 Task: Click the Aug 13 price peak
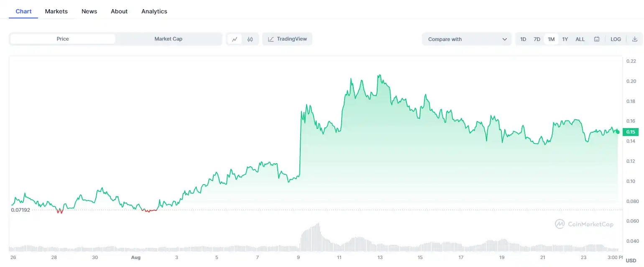coord(379,76)
